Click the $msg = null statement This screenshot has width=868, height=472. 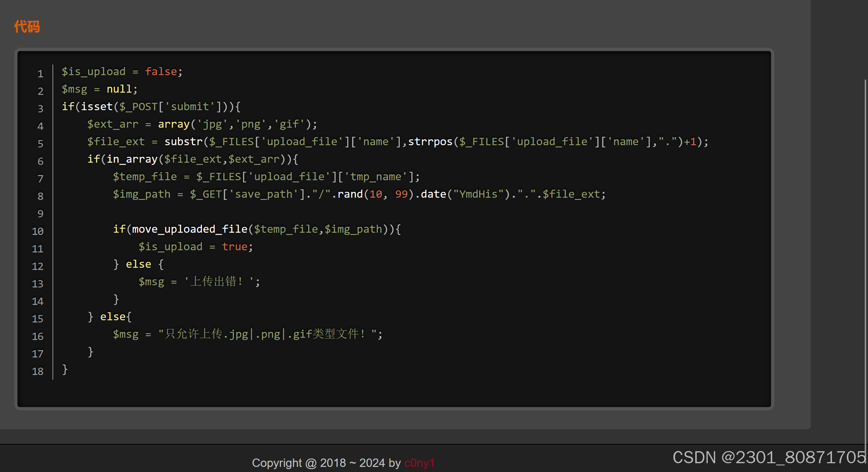coord(99,89)
